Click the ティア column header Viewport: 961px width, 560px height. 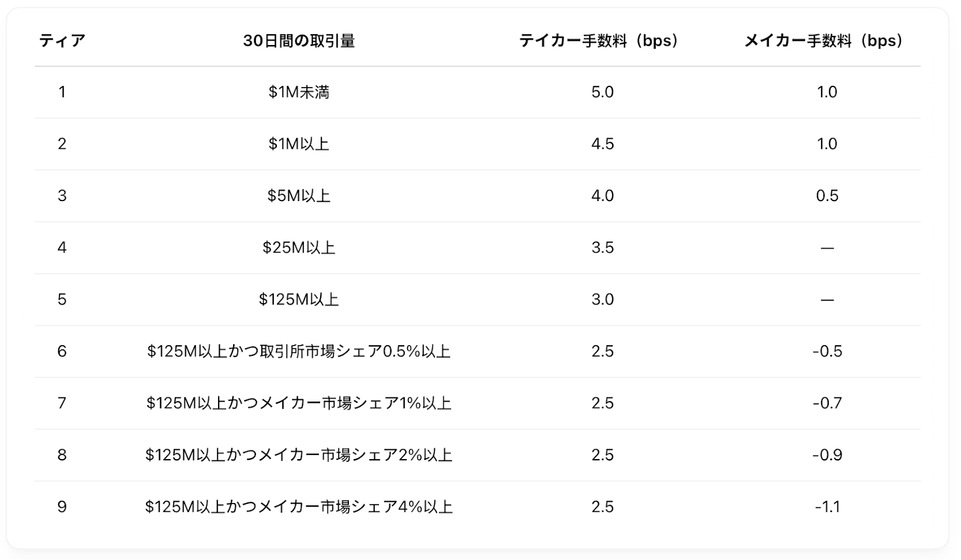point(62,41)
